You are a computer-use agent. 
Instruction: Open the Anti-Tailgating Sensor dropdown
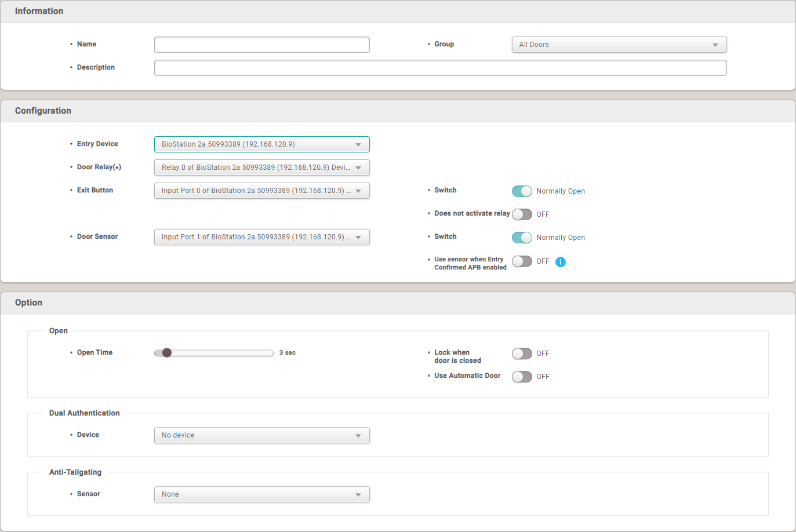(x=262, y=494)
